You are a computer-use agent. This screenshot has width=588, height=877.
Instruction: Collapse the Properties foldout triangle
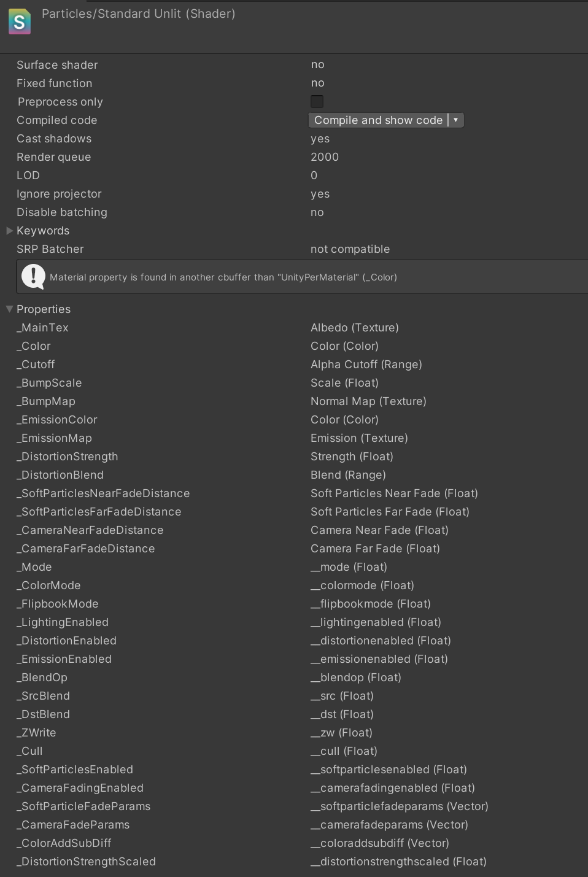(9, 309)
